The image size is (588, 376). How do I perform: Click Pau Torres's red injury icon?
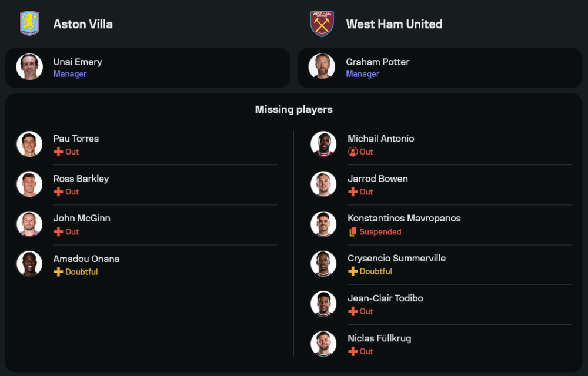coord(58,152)
